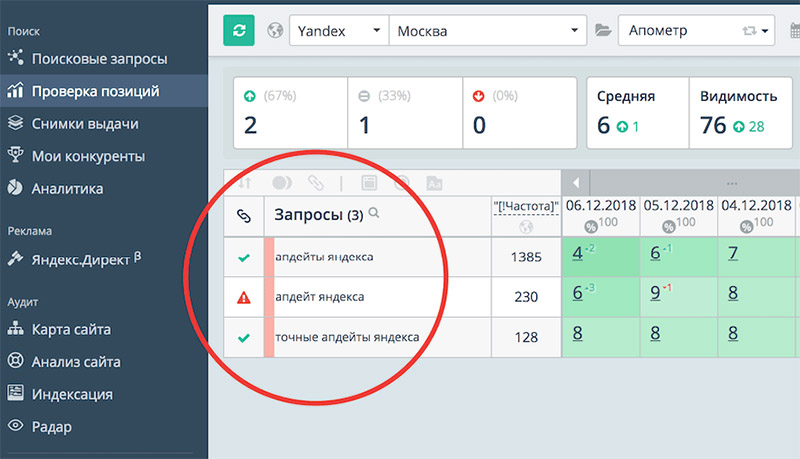Click the green refresh button
Screen dimensions: 800x459
point(239,31)
